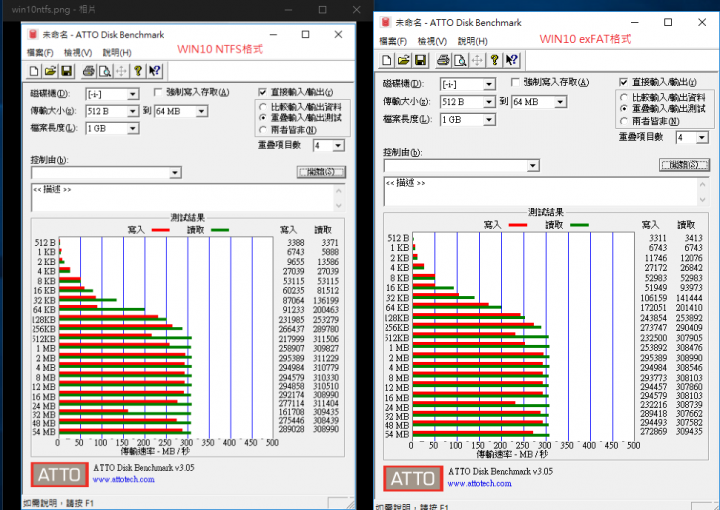The height and width of the screenshot is (510, 720).
Task: Open www.attotech.com link in exFAT window
Action: [x=479, y=483]
